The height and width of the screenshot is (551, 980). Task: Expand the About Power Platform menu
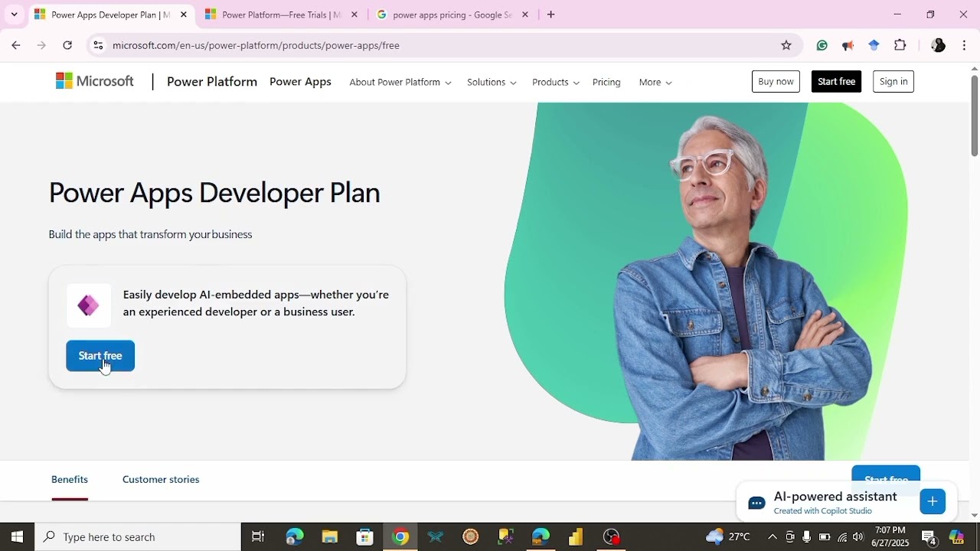400,82
